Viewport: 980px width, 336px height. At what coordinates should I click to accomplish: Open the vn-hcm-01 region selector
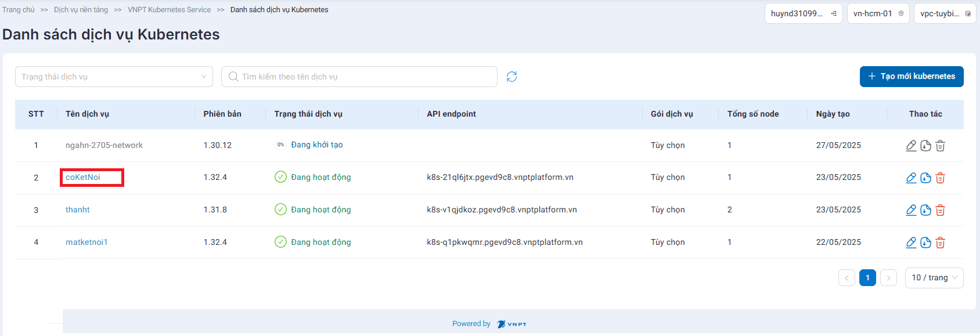(x=878, y=13)
